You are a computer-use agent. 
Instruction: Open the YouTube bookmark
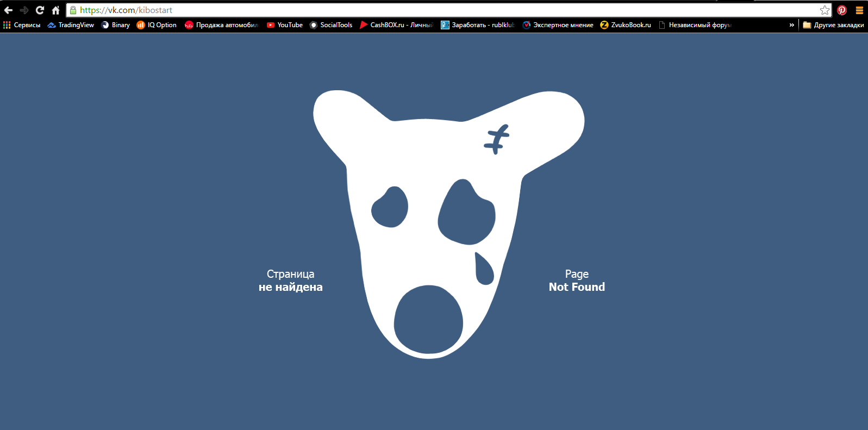tap(285, 25)
